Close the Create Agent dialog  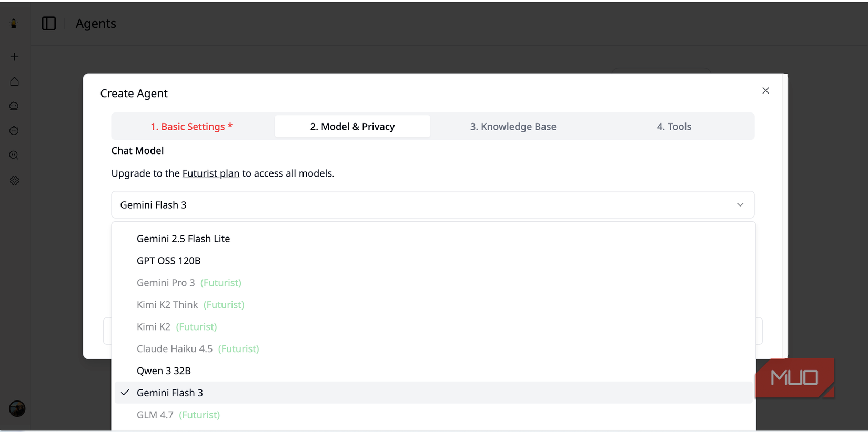coord(765,91)
